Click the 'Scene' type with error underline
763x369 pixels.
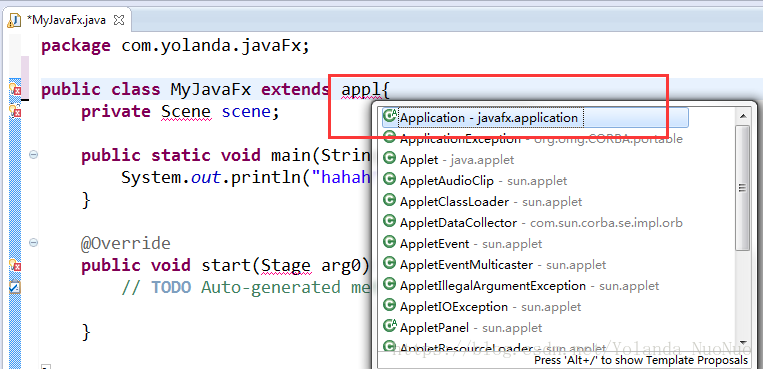186,112
